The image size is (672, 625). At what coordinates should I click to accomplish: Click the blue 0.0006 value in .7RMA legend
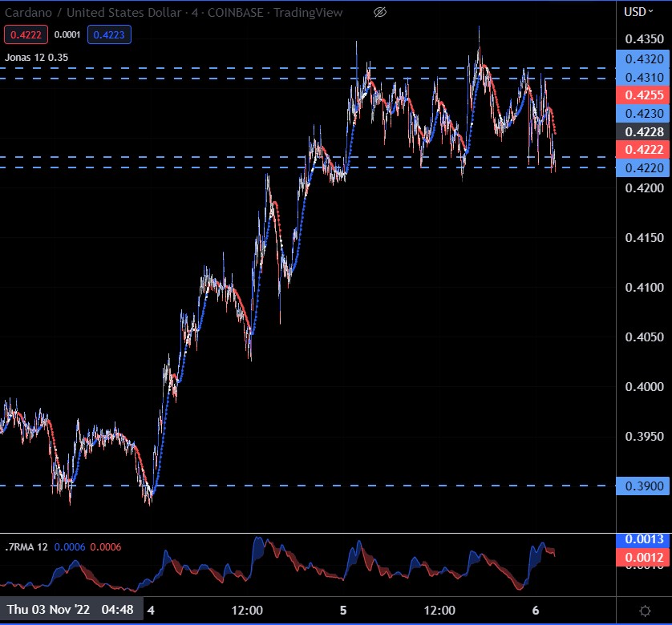70,547
